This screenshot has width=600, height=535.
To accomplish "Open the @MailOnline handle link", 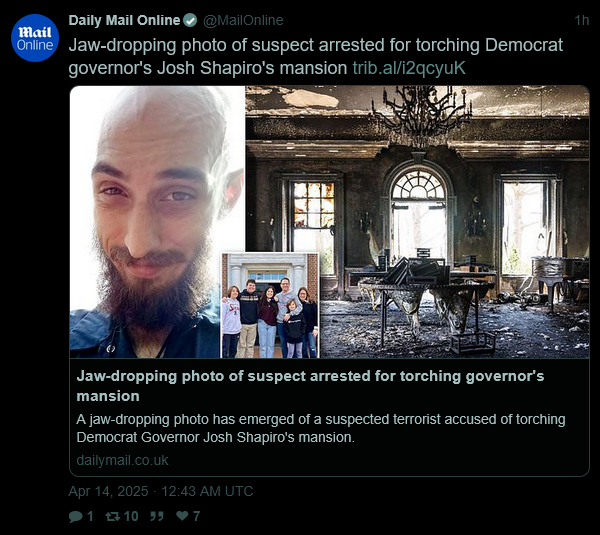I will point(243,20).
